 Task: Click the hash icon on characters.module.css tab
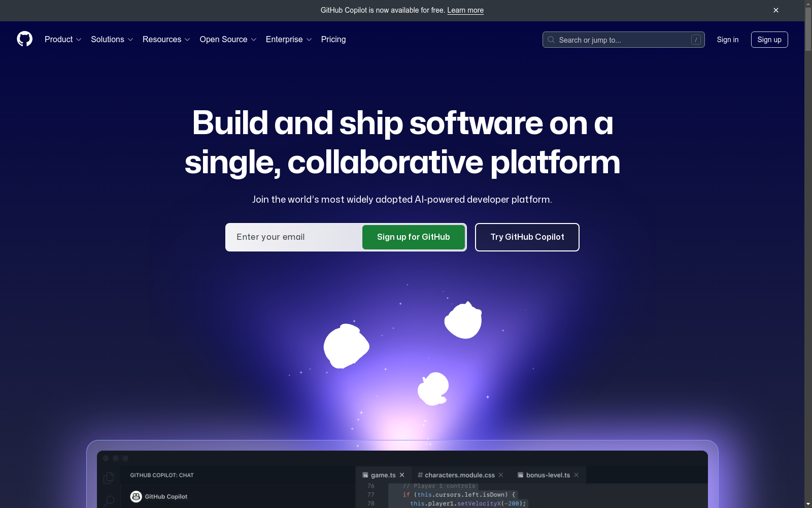(x=420, y=475)
